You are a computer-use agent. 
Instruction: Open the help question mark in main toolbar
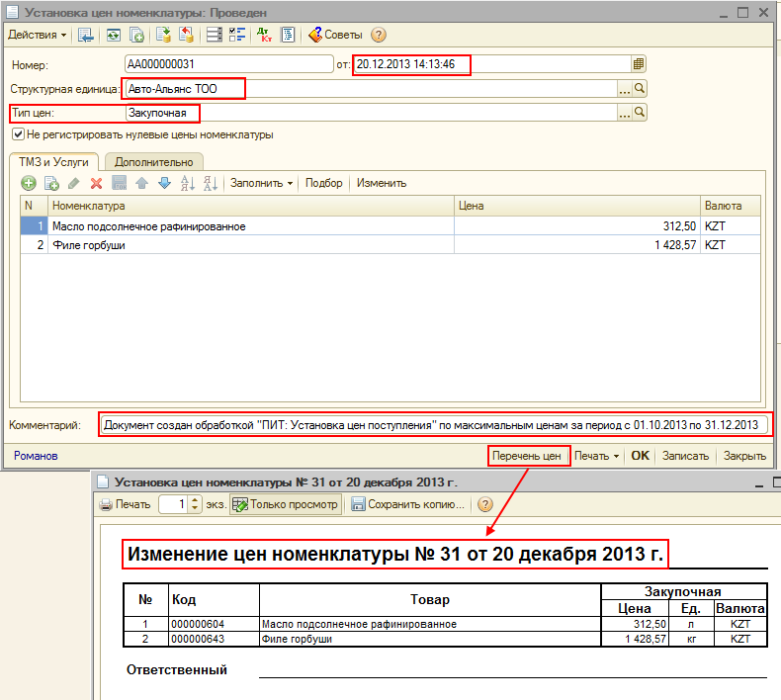pyautogui.click(x=379, y=35)
